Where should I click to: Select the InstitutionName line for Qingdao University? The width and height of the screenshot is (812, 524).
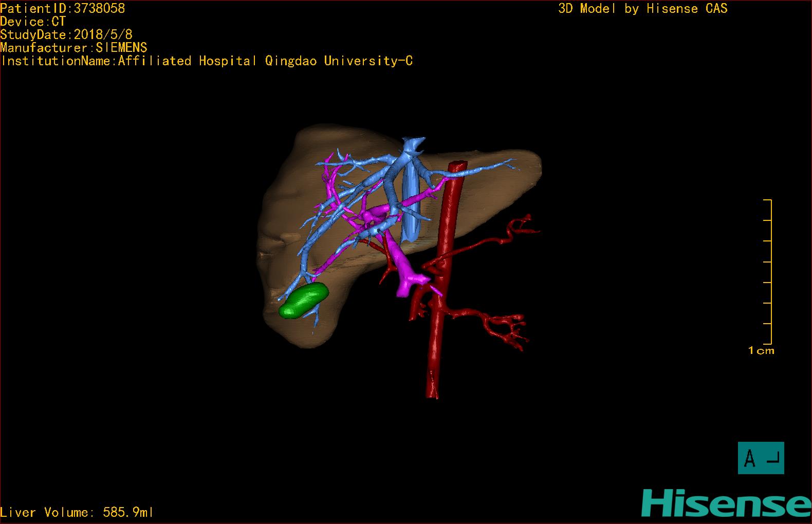(207, 61)
